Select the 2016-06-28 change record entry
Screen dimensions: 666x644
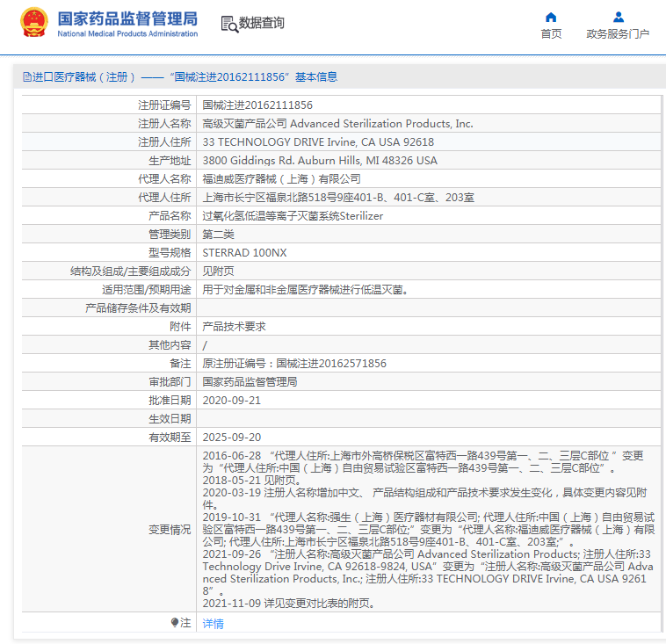pyautogui.click(x=423, y=462)
